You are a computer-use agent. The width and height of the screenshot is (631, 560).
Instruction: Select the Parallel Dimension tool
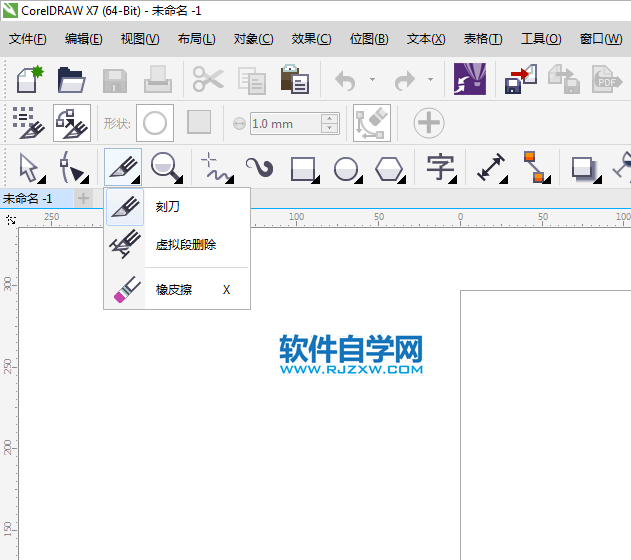click(x=491, y=167)
